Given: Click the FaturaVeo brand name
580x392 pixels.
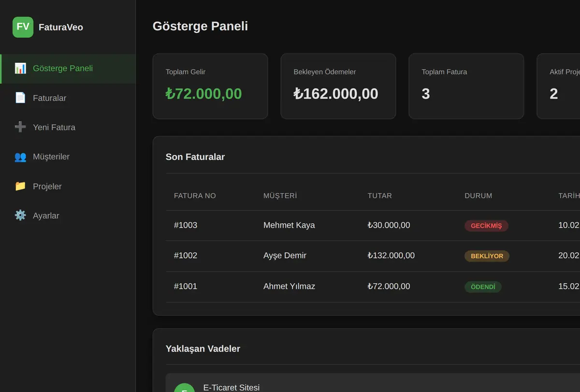Looking at the screenshot, I should [x=61, y=28].
